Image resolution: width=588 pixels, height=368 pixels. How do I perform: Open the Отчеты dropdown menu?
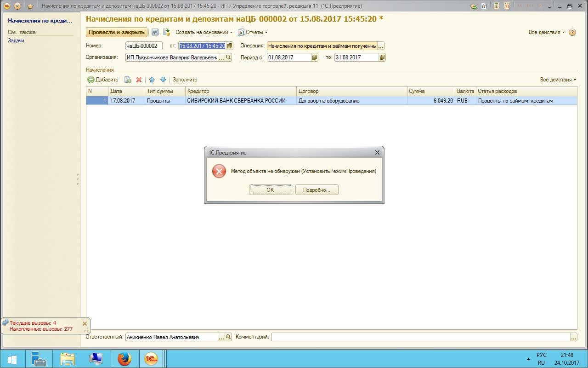[x=253, y=32]
